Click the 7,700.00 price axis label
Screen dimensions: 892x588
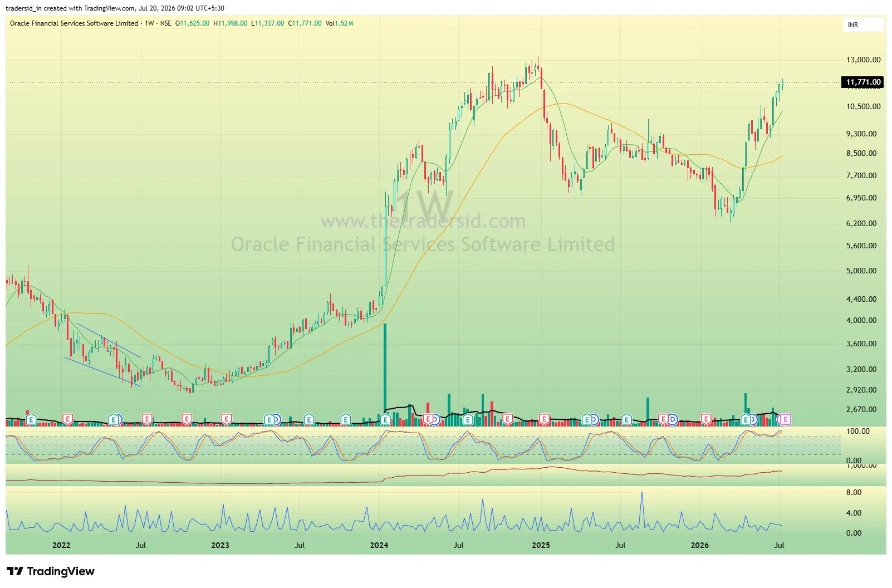click(x=861, y=175)
